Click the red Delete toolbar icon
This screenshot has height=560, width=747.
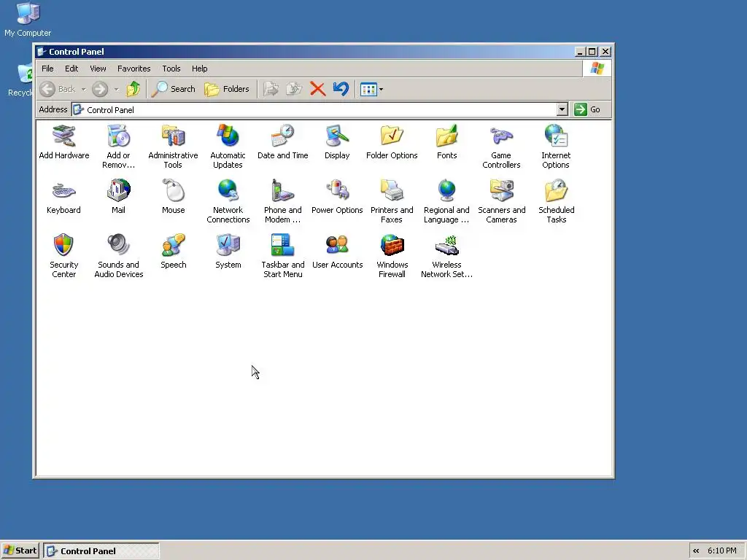[317, 89]
